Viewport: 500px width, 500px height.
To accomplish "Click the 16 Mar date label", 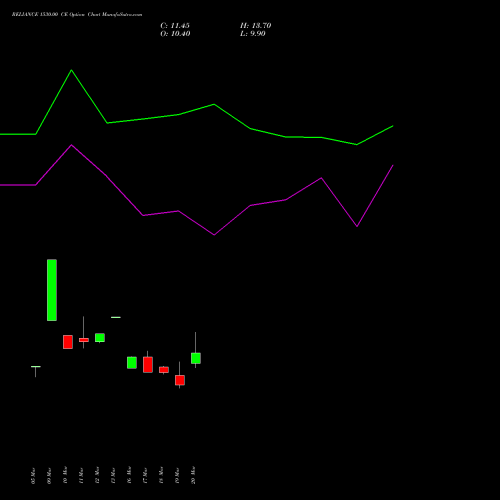I will [129, 476].
